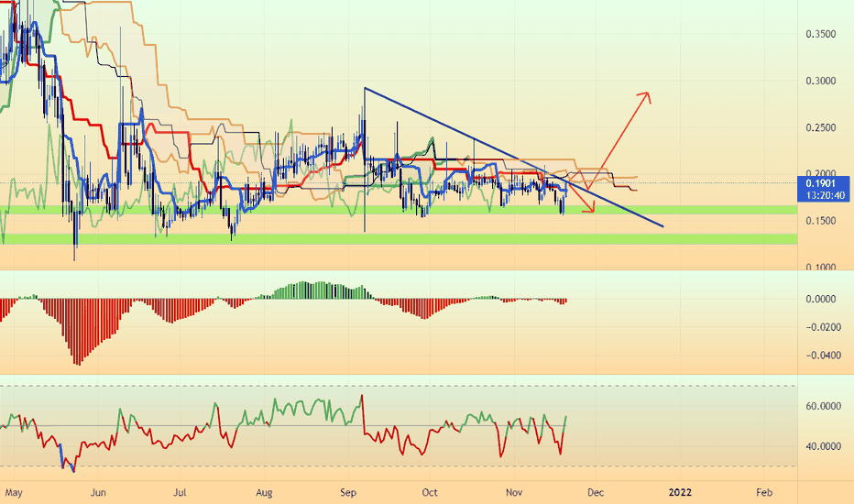Click the May label on time axis
The height and width of the screenshot is (504, 854).
[x=14, y=493]
